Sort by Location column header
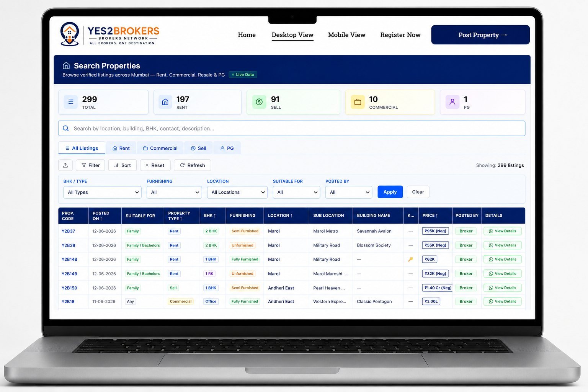588x392 pixels. click(x=280, y=216)
